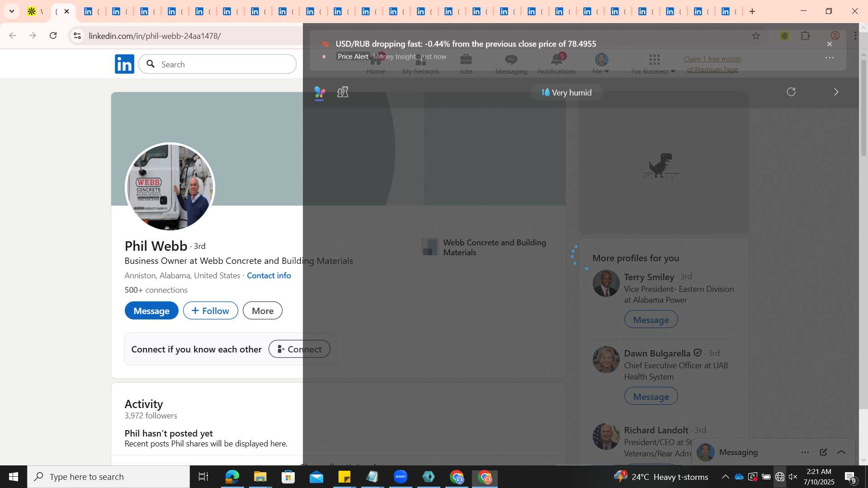Image resolution: width=868 pixels, height=488 pixels.
Task: Click the browser forward arrow
Action: (33, 36)
